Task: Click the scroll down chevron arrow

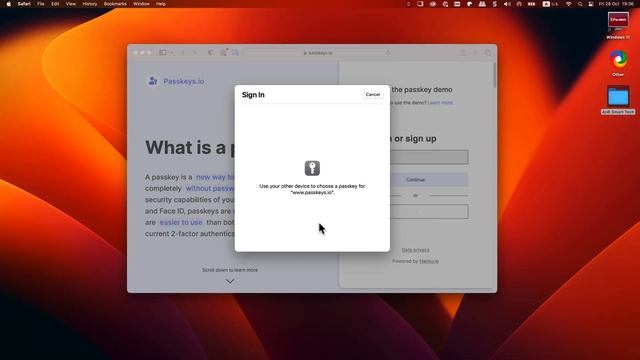Action: (x=230, y=281)
